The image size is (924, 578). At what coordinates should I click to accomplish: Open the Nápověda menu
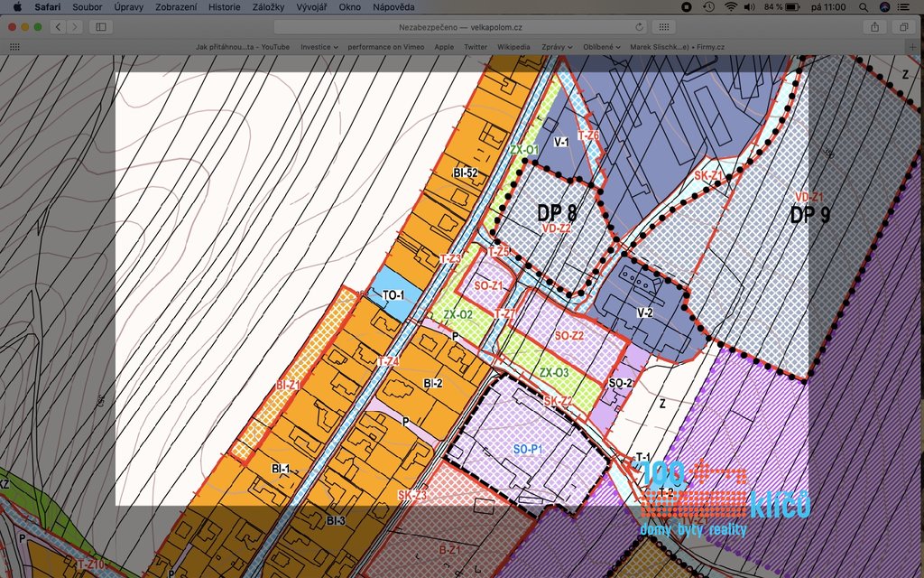393,7
